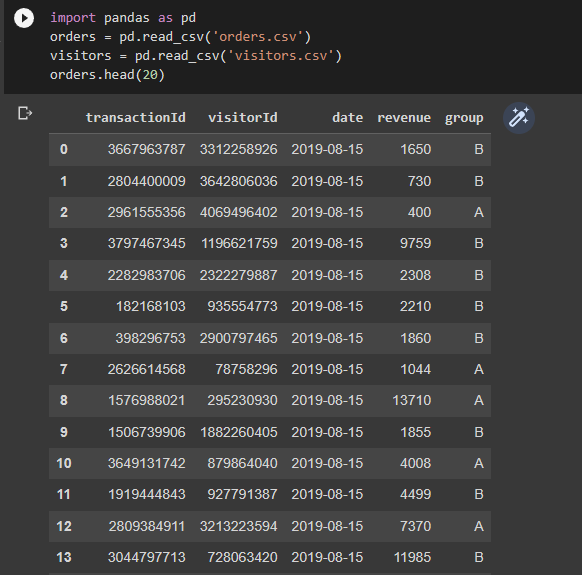Screen dimensions: 582x575
Task: Click the date column header
Action: [347, 118]
